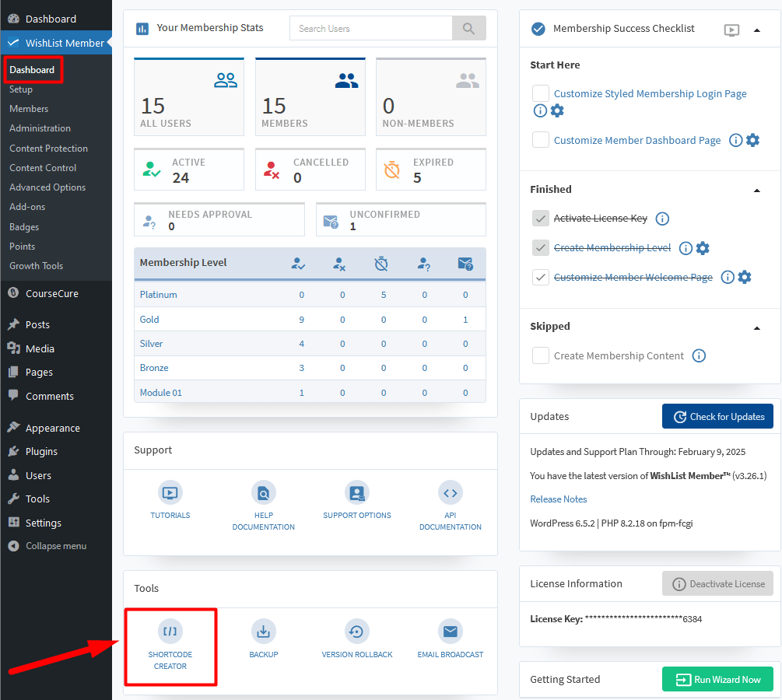Open the Gold membership level link
The width and height of the screenshot is (782, 700).
coord(149,320)
